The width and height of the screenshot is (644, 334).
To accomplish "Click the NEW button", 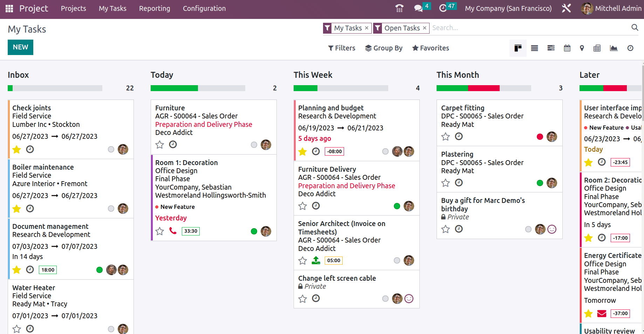I will pos(20,47).
